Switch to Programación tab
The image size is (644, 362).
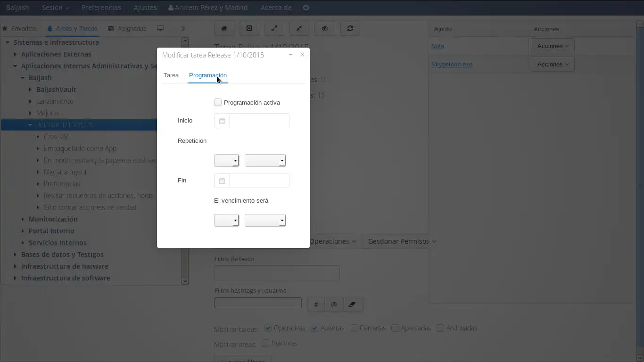pyautogui.click(x=208, y=75)
